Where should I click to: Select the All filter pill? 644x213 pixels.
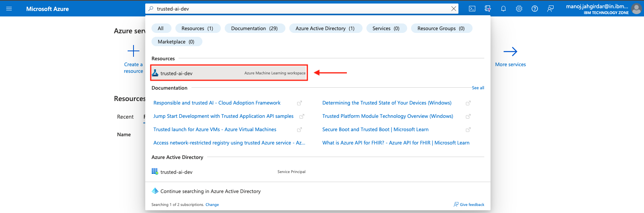(x=161, y=28)
